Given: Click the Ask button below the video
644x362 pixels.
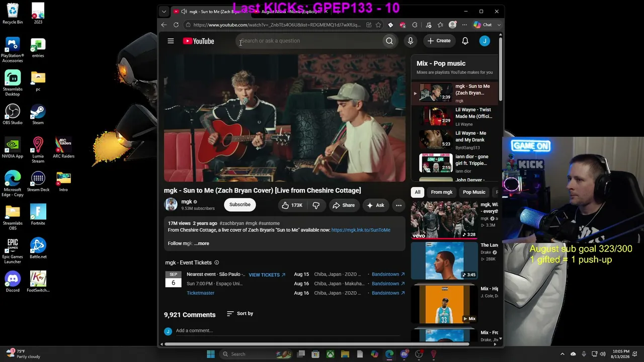Looking at the screenshot, I should pyautogui.click(x=375, y=205).
